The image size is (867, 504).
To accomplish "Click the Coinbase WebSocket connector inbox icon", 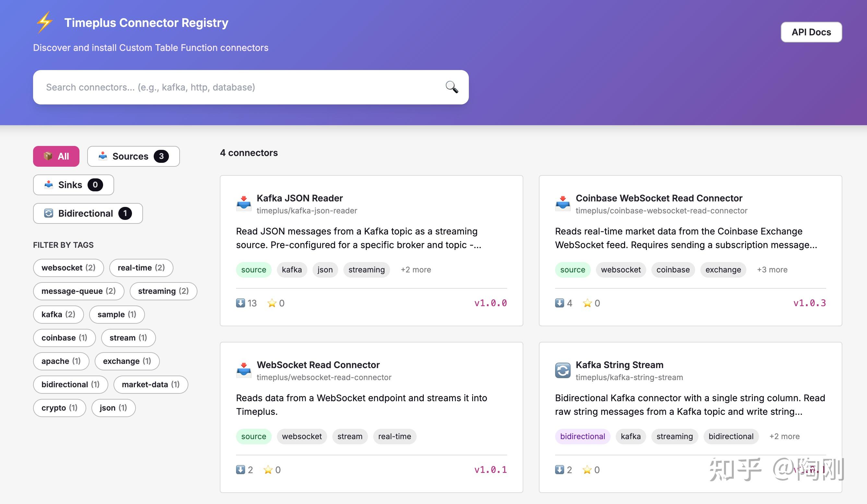I will (x=563, y=203).
